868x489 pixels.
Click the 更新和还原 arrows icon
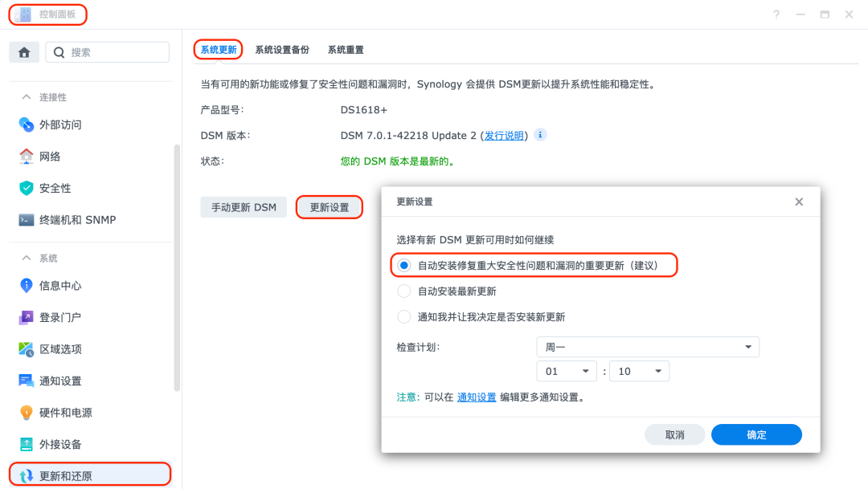[x=26, y=475]
